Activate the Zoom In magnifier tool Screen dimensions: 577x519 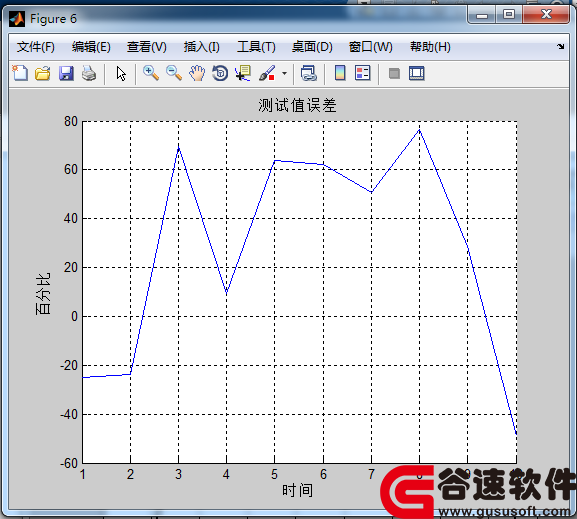[151, 73]
